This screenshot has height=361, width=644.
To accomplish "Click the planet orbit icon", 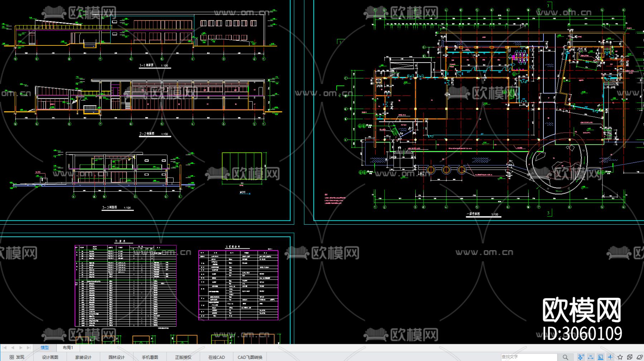I will click(639, 357).
